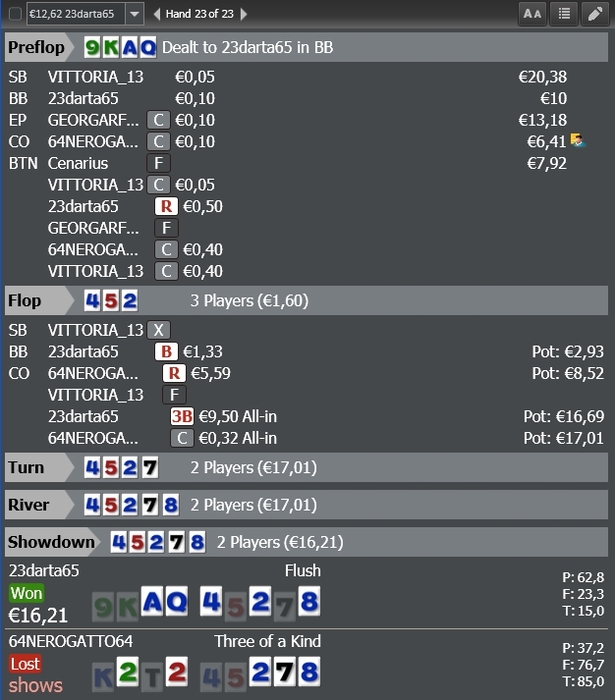The width and height of the screenshot is (615, 700).
Task: Tick the checkbox beside the hand selector
Action: 15,14
